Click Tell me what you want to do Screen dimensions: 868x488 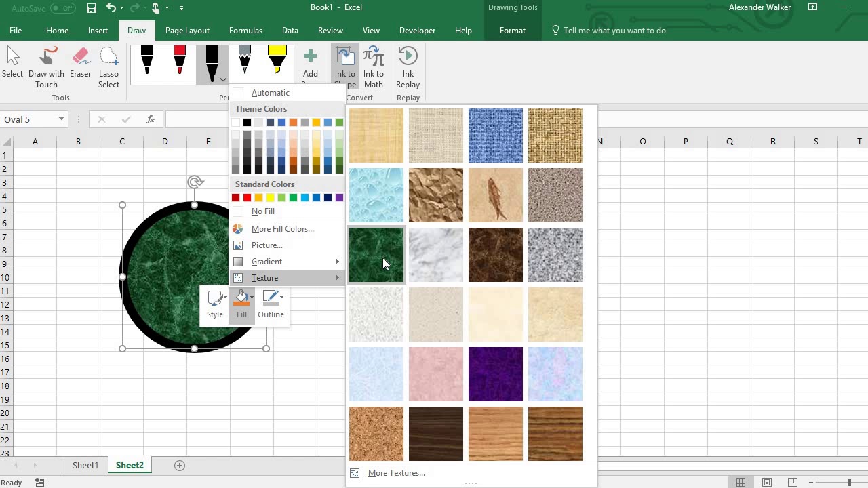(614, 30)
